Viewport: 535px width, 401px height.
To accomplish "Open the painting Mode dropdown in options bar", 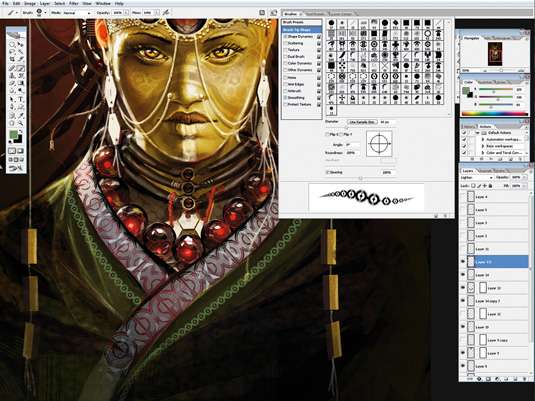I will pos(77,13).
